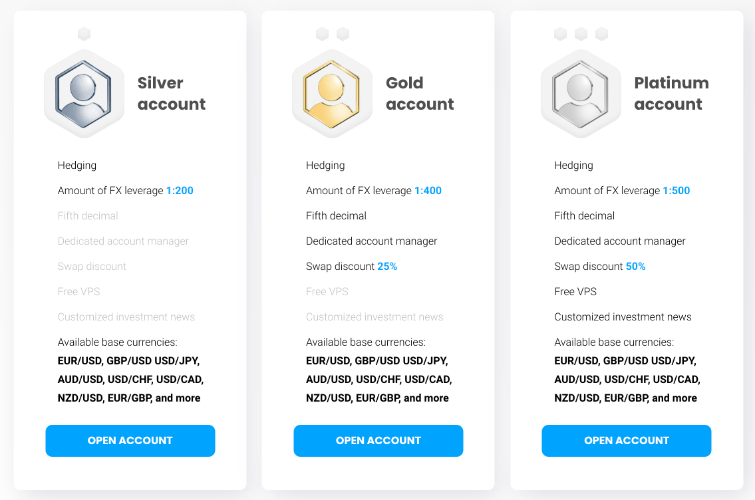Open a Platinum account with its button
755x500 pixels.
tap(626, 440)
